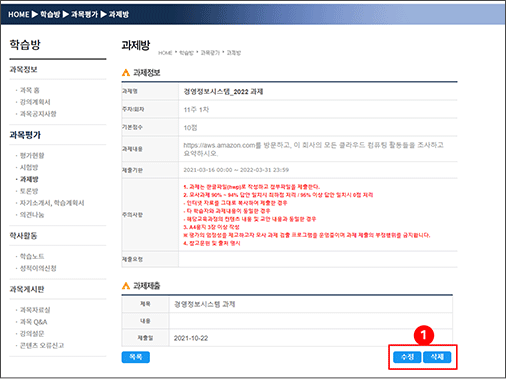Open 자기소개서, 학습계획서 sidebar item
The image size is (506, 379).
52,203
